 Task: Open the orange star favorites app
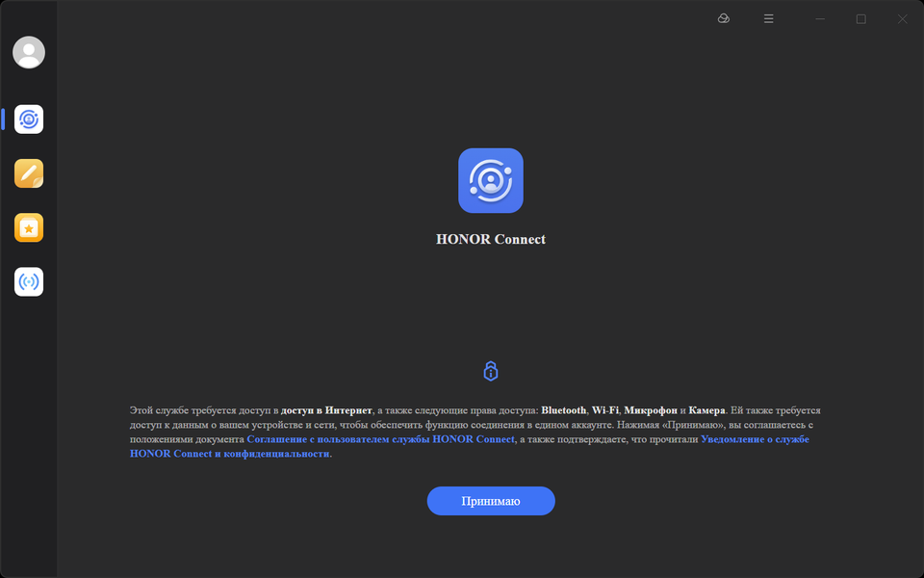point(29,227)
